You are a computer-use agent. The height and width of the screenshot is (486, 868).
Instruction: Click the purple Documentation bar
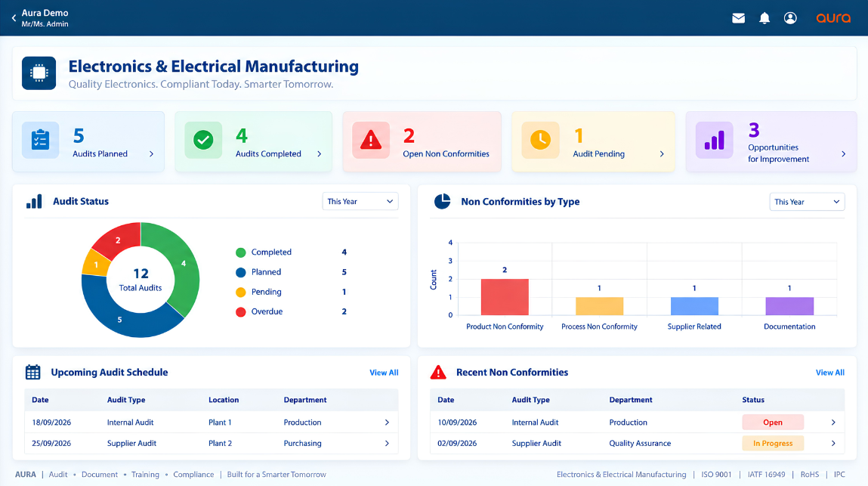[x=789, y=306]
